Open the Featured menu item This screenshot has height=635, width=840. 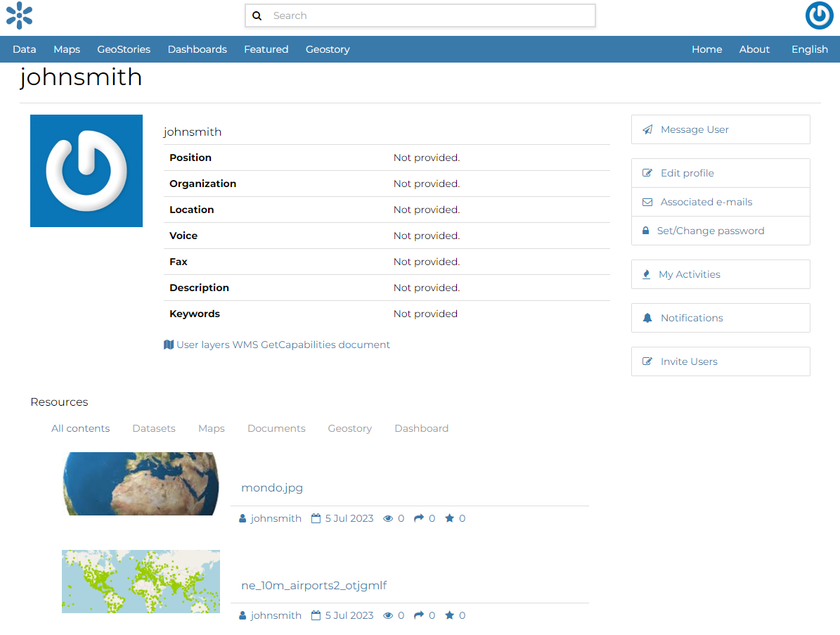(x=266, y=49)
